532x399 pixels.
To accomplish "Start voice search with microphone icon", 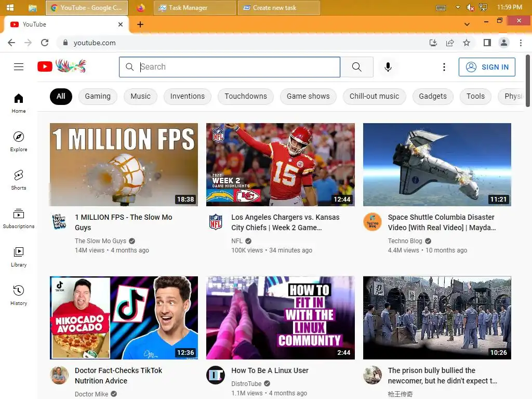I will (388, 67).
